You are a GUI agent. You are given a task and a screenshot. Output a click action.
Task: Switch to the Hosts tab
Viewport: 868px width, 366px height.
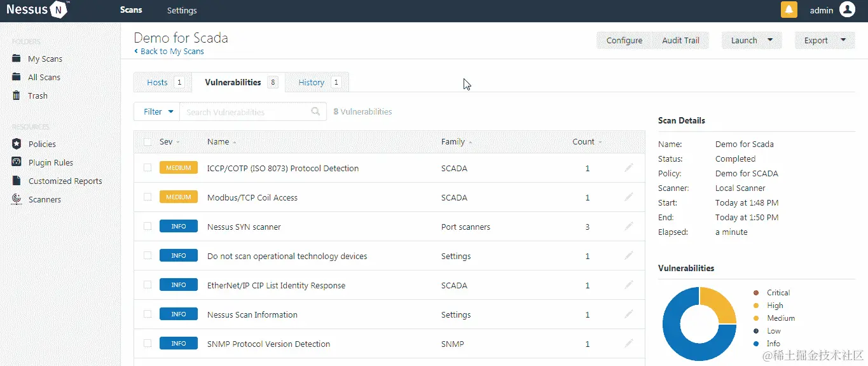pyautogui.click(x=163, y=82)
